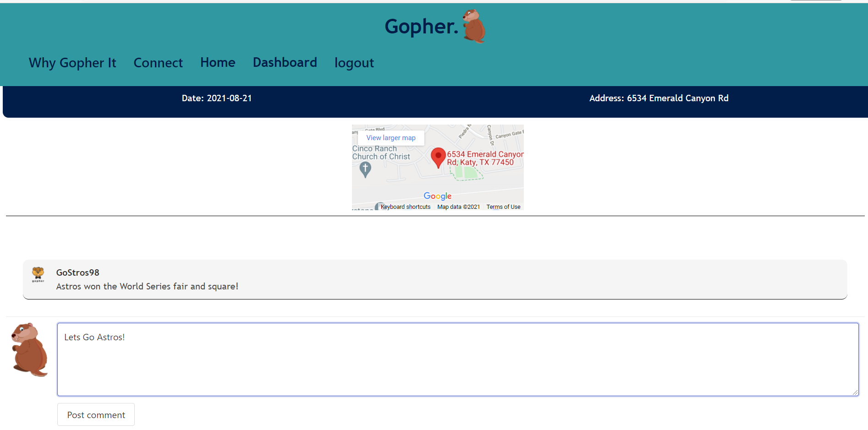
Task: Open the map Terms of Use link
Action: coord(503,207)
